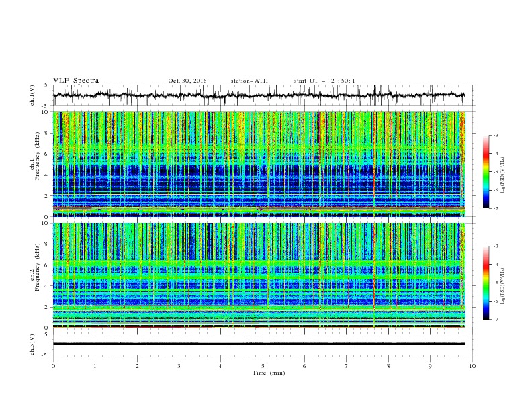Click the '6' kHz tick of ch.1 spectrogram
The image size is (532, 411).
48,154
